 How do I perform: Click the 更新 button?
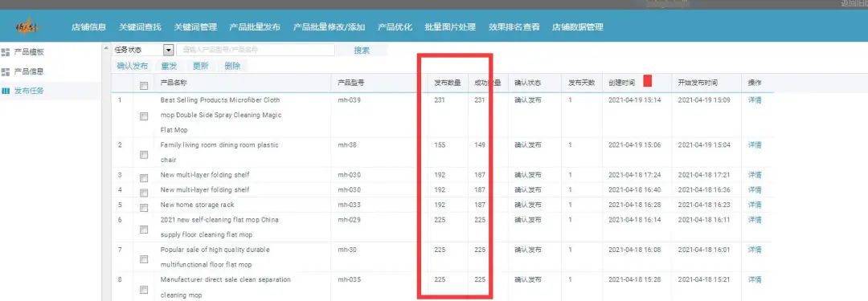point(200,66)
